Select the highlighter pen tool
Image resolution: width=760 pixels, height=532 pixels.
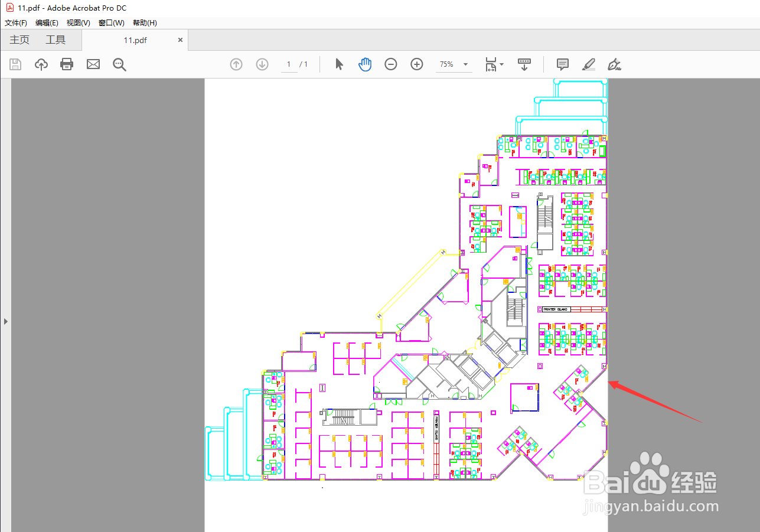588,64
